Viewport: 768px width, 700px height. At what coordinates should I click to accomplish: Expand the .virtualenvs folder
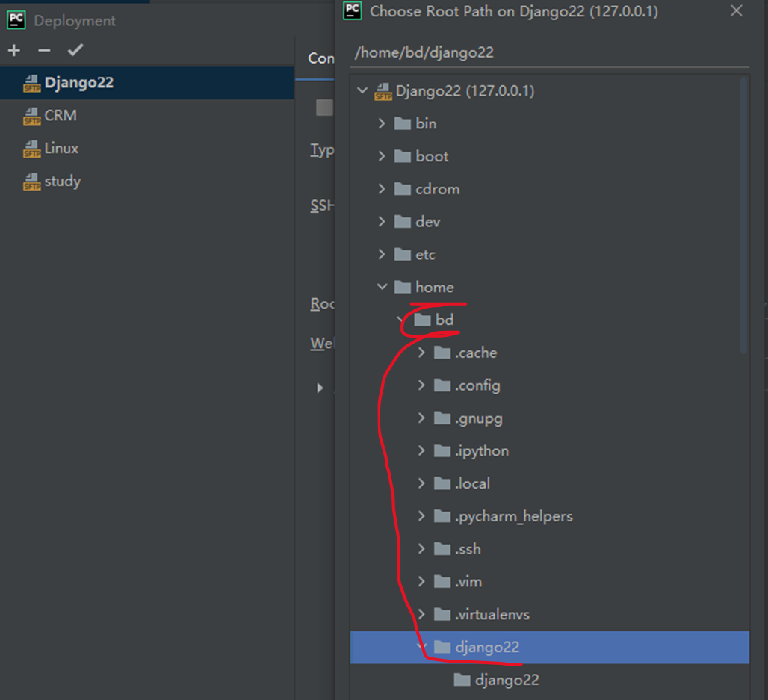click(x=421, y=614)
